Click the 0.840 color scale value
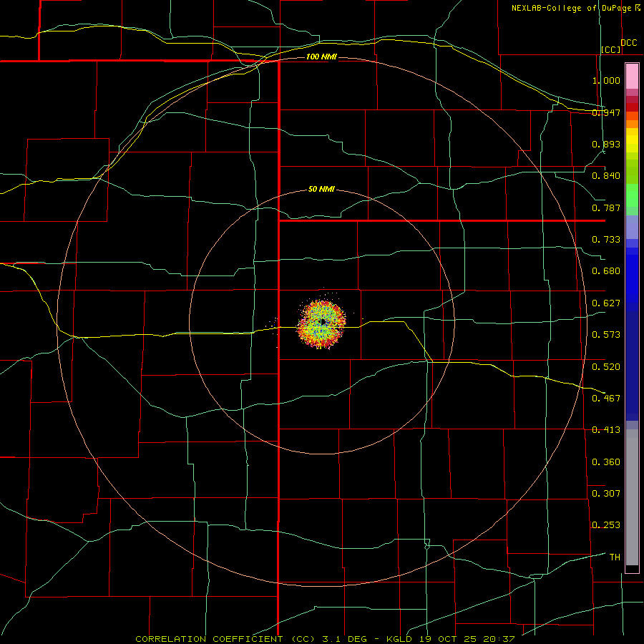This screenshot has height=644, width=644. (x=606, y=176)
